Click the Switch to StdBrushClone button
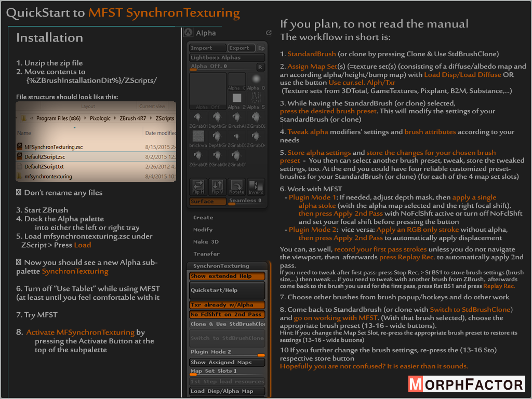The width and height of the screenshot is (532, 399). tap(228, 338)
